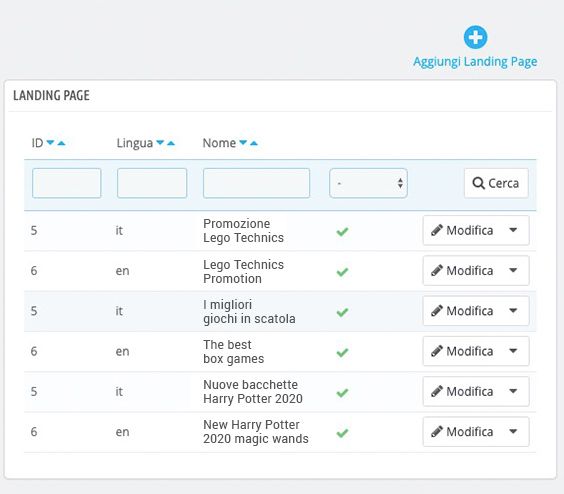This screenshot has height=494, width=564.
Task: Sort Nome column ascending arrow
Action: pyautogui.click(x=254, y=143)
